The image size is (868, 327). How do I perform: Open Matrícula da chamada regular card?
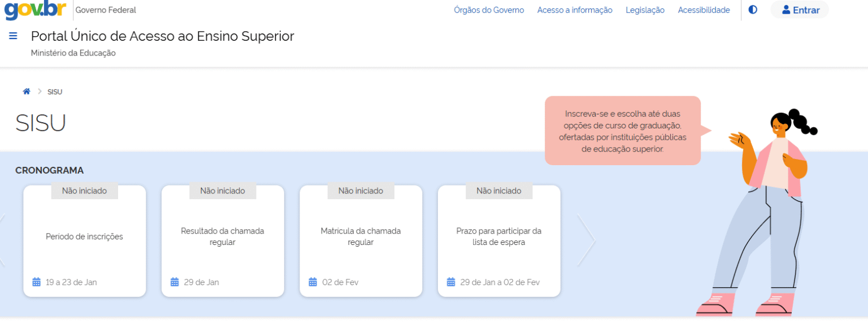click(361, 240)
